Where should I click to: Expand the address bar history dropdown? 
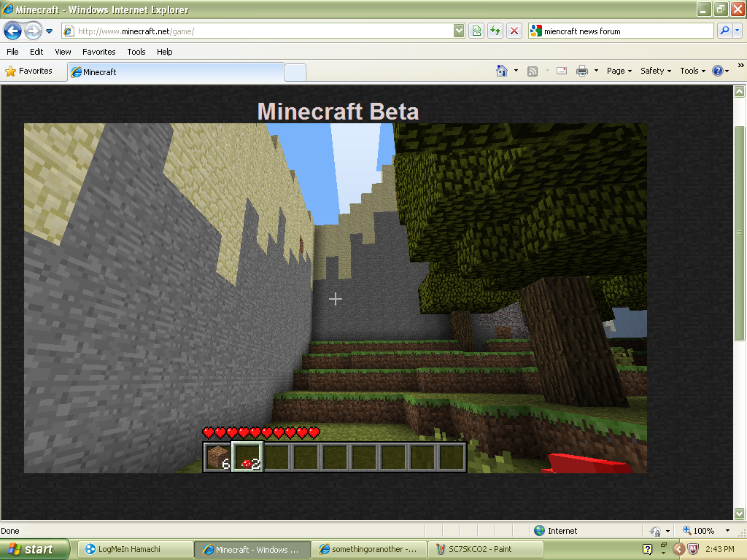click(459, 31)
